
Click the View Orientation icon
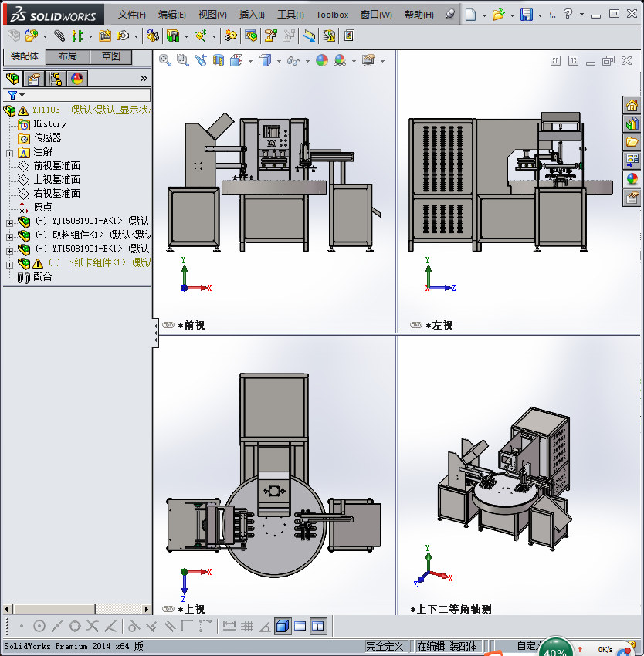click(x=236, y=61)
